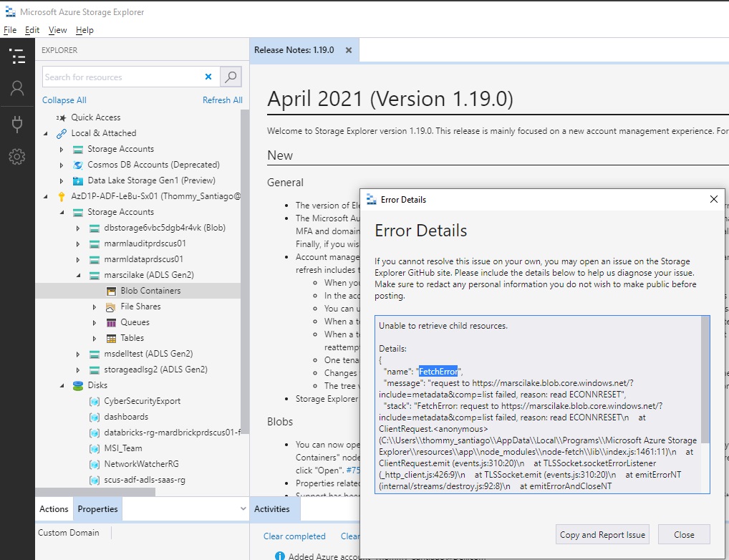Expand Cosmos DB Accounts (Deprecated) node
Image resolution: width=729 pixels, height=560 pixels.
[x=62, y=165]
